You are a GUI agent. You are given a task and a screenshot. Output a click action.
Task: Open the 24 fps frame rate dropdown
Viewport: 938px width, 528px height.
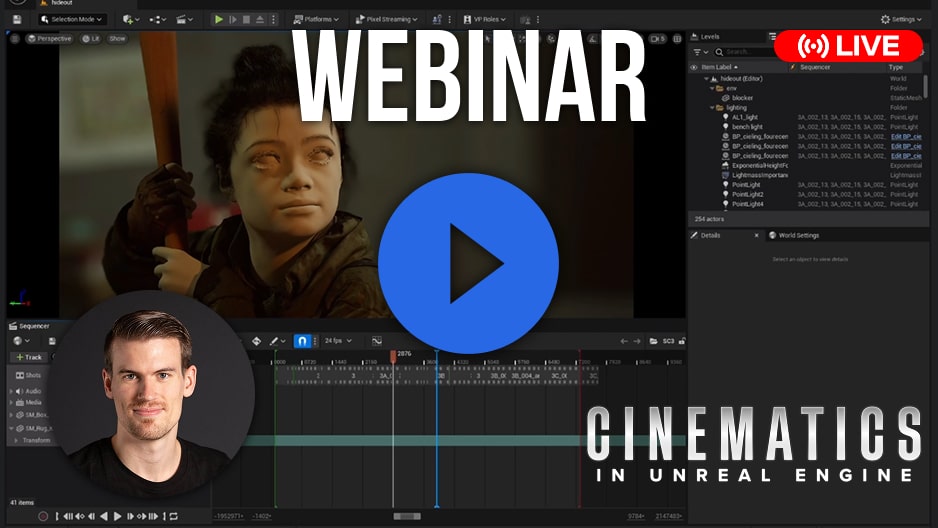[x=338, y=341]
